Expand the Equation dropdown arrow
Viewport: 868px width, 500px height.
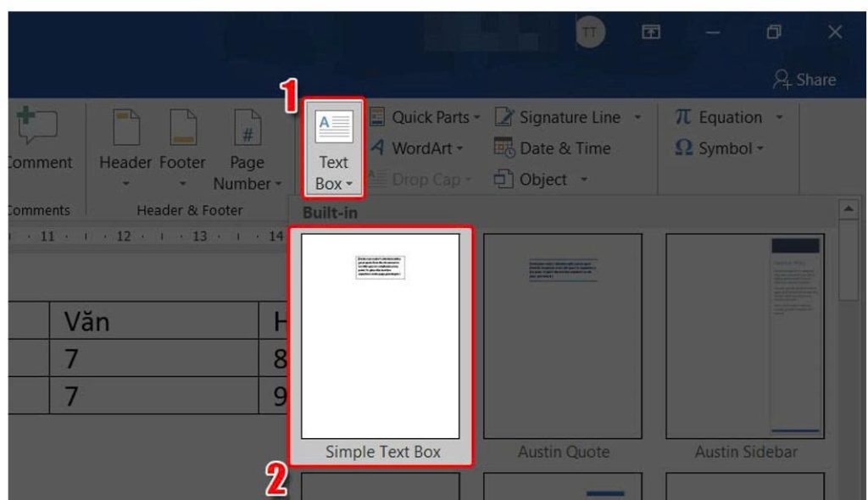[x=779, y=118]
